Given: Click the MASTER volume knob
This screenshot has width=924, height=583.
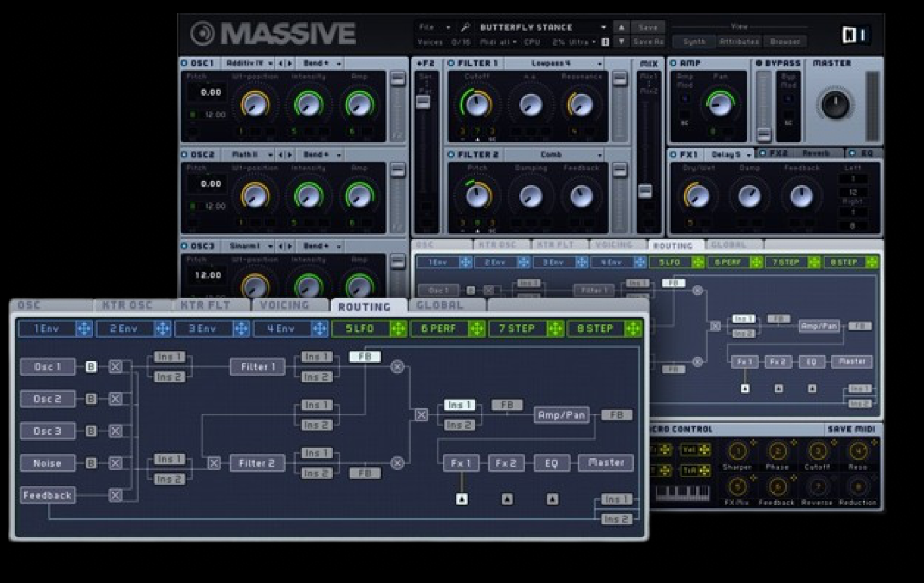Looking at the screenshot, I should [835, 104].
